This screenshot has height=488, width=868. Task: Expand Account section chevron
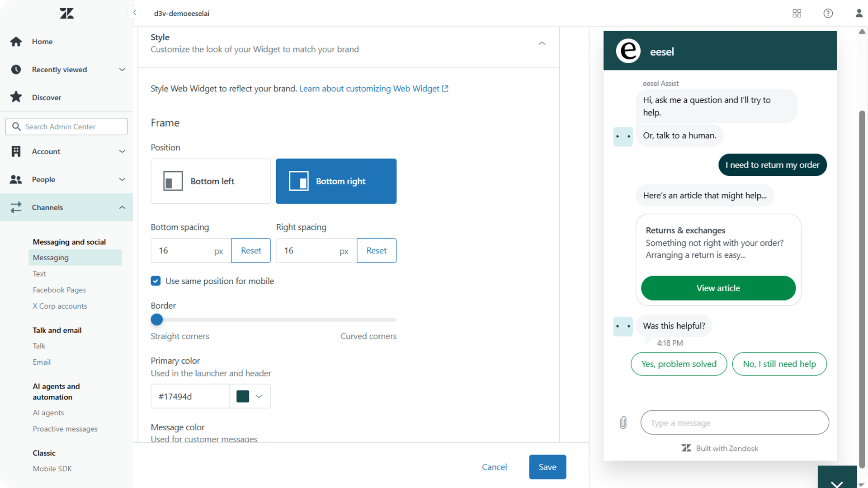coord(122,151)
